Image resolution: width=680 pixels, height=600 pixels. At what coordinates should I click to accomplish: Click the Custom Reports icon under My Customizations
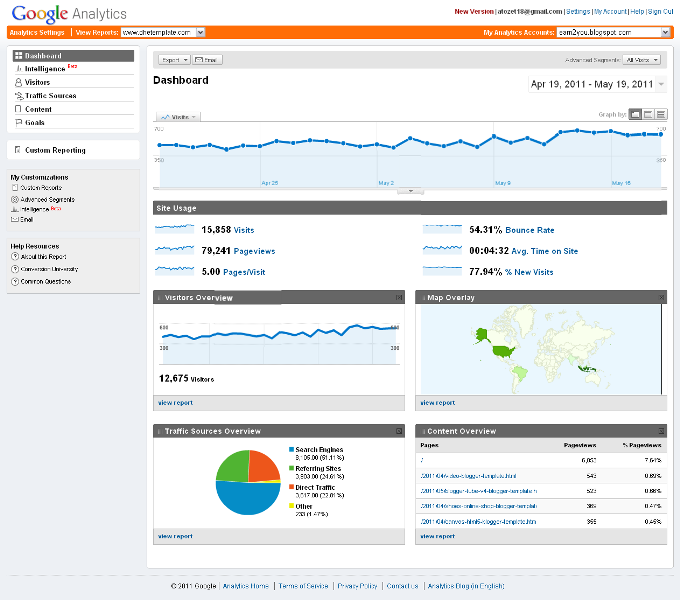[15, 188]
